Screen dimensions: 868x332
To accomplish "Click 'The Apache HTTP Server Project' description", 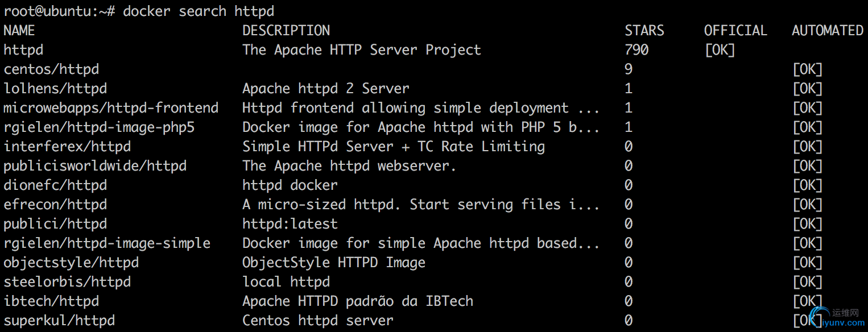I will 362,50.
